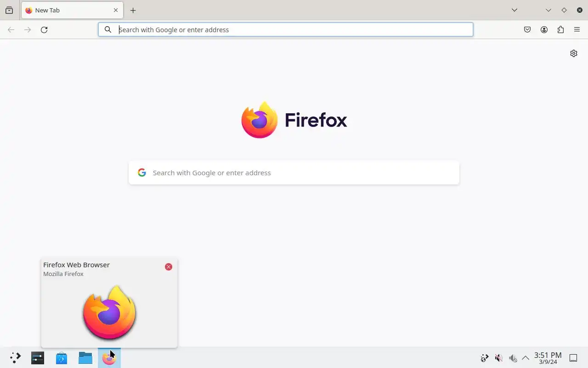Go forward one page
The height and width of the screenshot is (368, 588).
tap(28, 29)
